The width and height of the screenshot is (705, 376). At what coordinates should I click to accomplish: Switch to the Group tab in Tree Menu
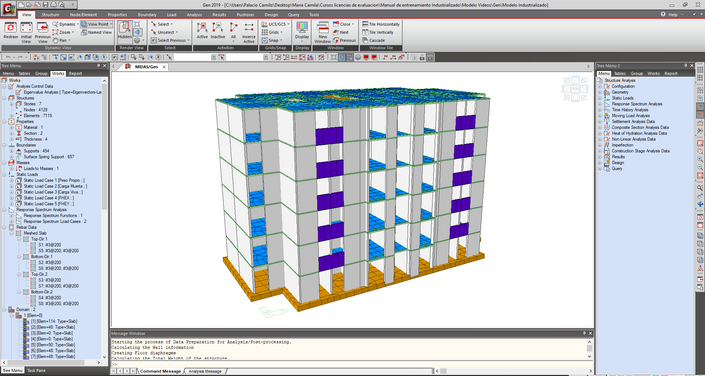[41, 73]
